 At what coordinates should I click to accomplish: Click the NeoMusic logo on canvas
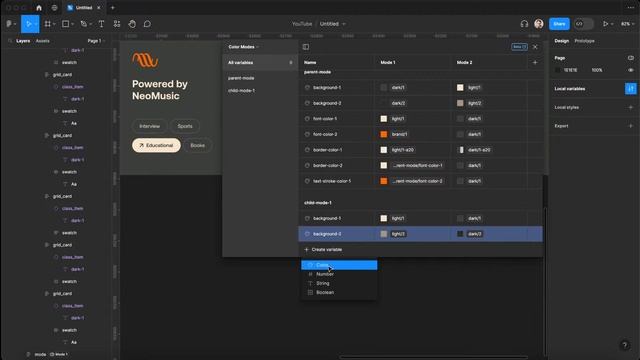coord(145,60)
